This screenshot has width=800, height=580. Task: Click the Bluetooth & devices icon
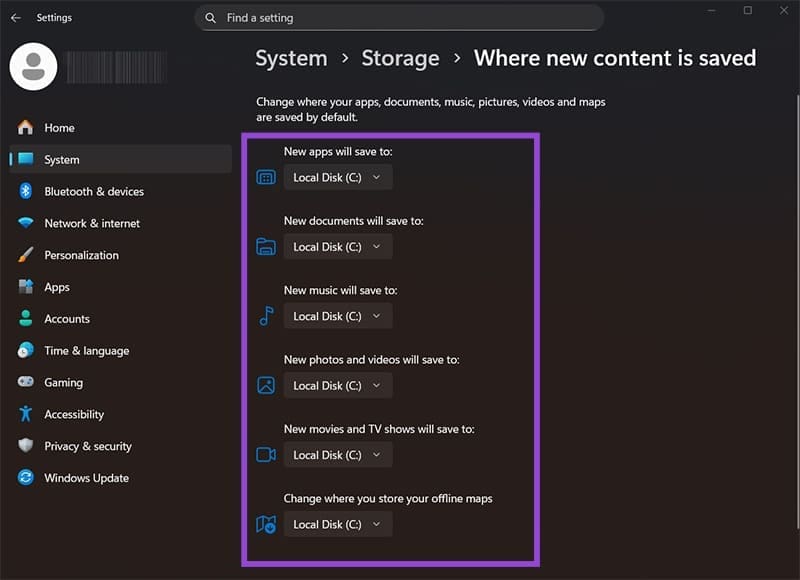click(x=26, y=192)
